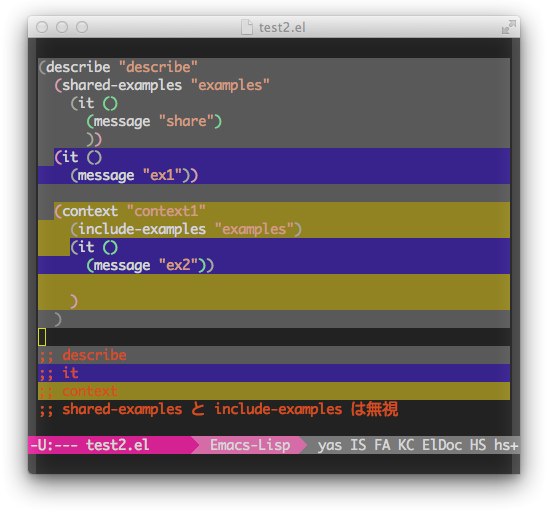This screenshot has height=515, width=547.
Task: Click the "は無視" text in last comment
Action: pyautogui.click(x=374, y=409)
